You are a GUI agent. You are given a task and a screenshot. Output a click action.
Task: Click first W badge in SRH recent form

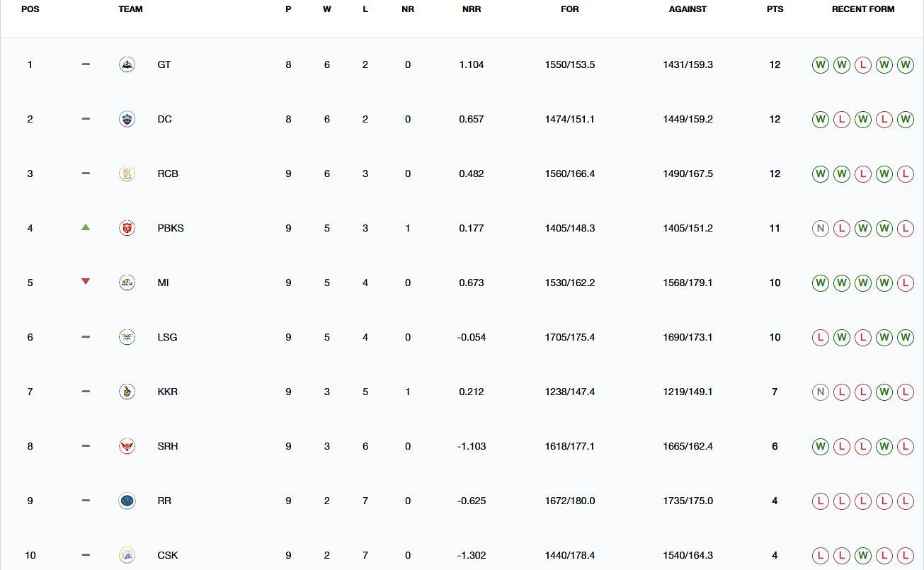click(820, 446)
